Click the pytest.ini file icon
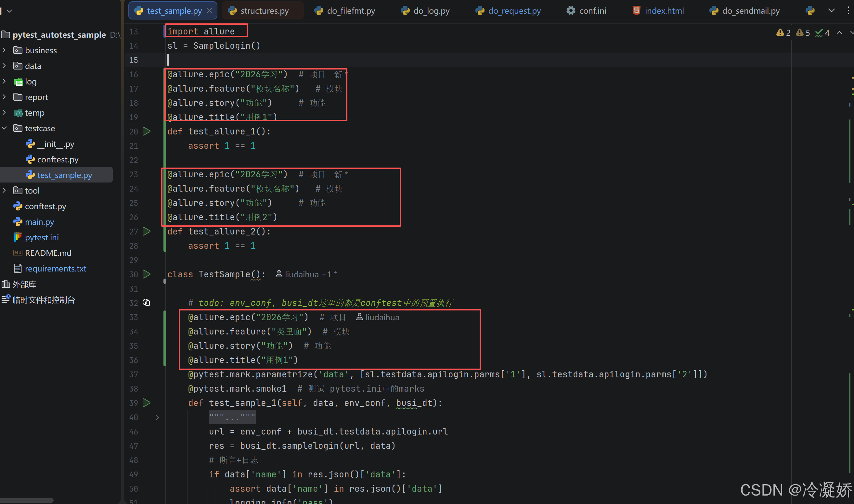This screenshot has height=504, width=854. pyautogui.click(x=18, y=237)
